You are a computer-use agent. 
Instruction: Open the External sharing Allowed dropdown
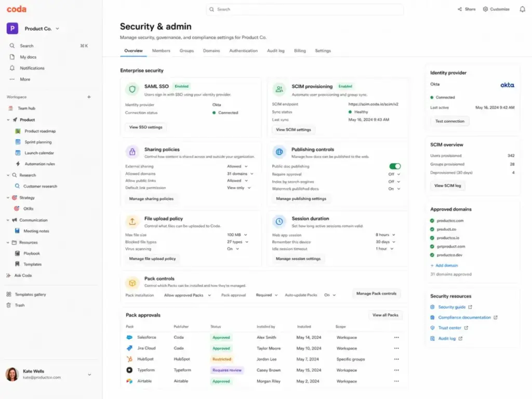237,167
